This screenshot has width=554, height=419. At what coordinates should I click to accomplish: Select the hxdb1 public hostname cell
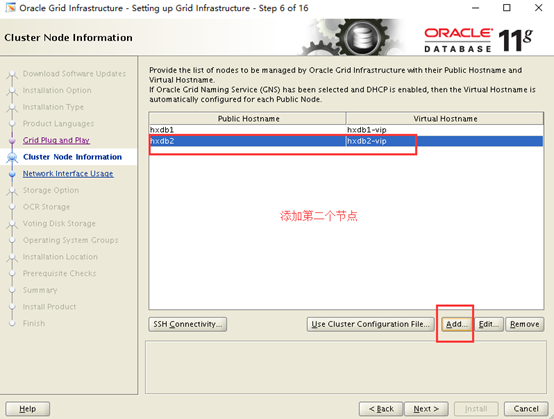(247, 130)
